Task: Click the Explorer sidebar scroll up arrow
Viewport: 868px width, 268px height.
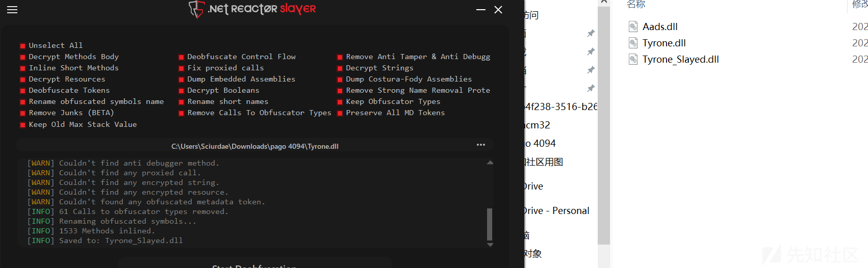Action: tap(604, 3)
